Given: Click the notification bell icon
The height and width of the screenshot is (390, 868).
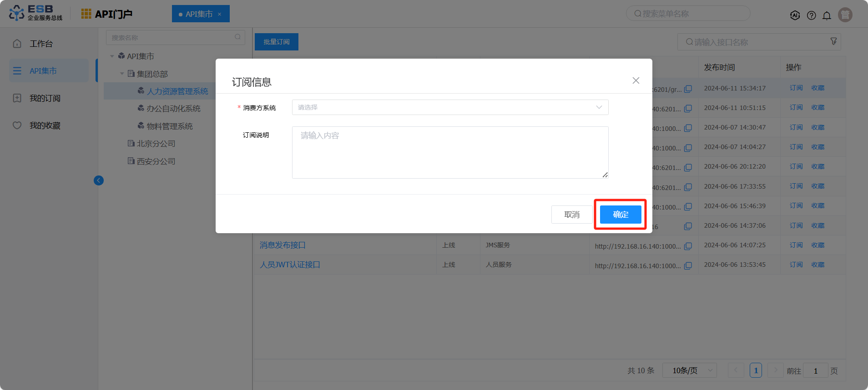Looking at the screenshot, I should [827, 15].
